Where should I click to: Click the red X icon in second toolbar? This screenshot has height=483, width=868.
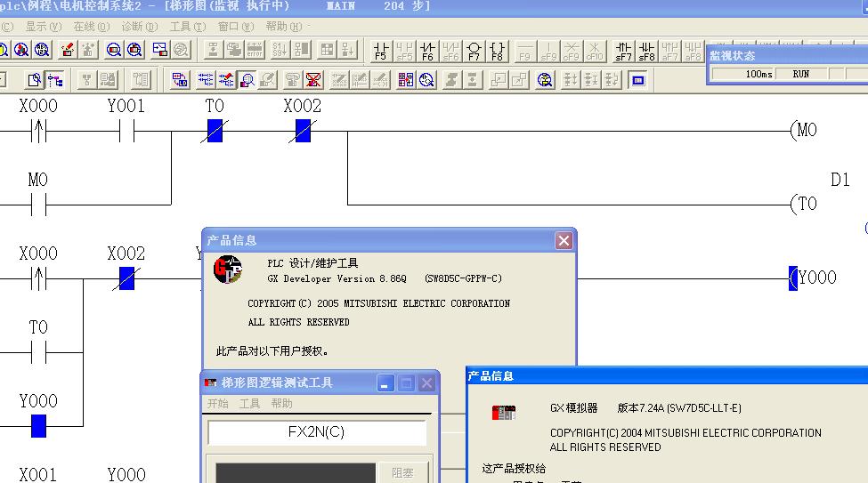314,80
